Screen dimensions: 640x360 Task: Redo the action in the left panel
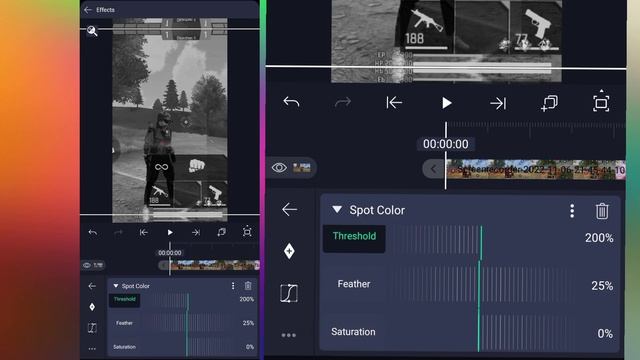click(118, 232)
